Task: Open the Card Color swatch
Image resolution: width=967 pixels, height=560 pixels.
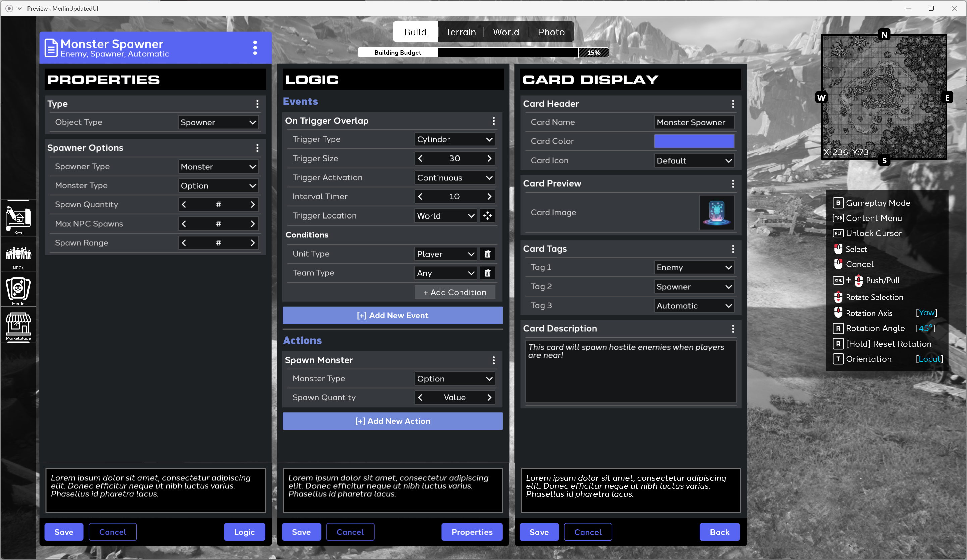Action: click(694, 141)
